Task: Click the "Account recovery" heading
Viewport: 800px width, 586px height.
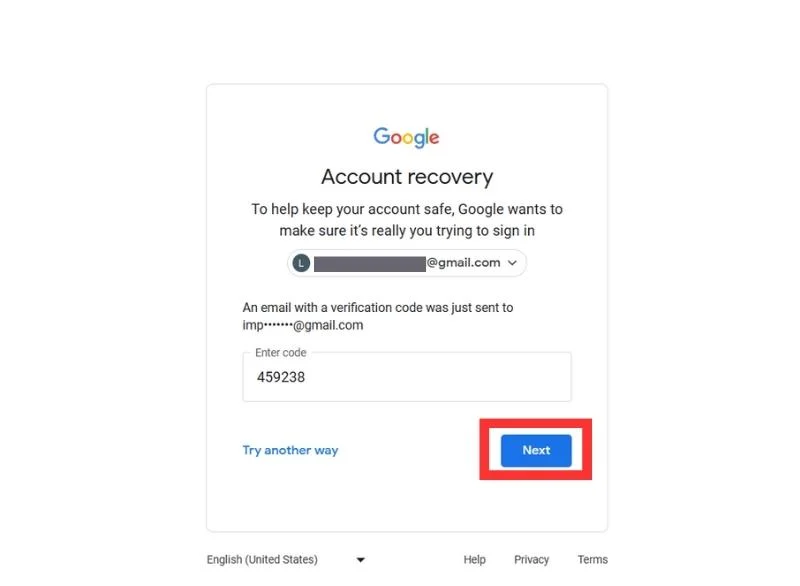Action: 407,177
